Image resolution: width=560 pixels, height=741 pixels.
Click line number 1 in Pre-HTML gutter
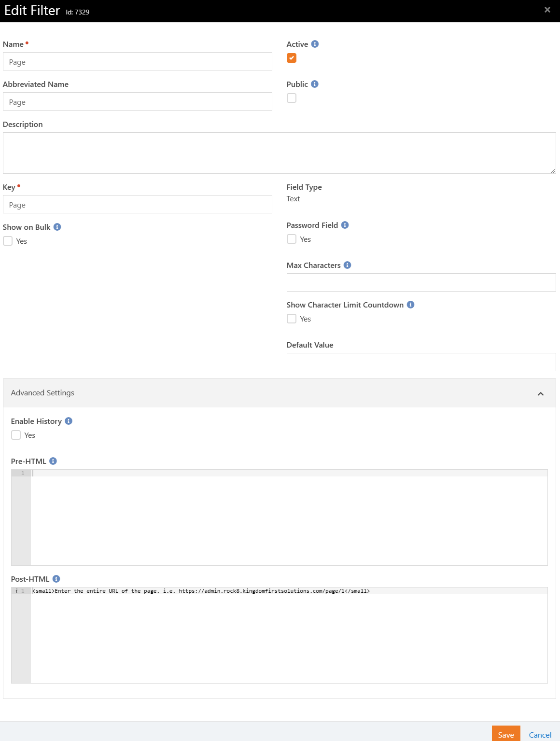pyautogui.click(x=22, y=473)
